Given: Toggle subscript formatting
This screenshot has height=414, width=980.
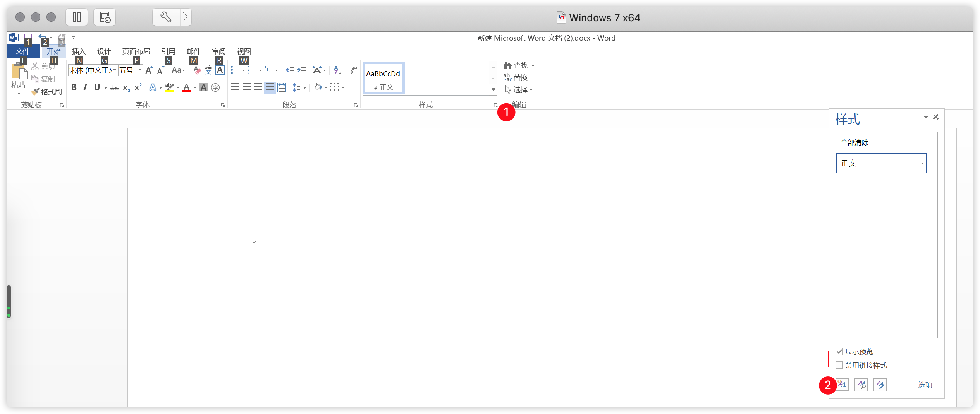Looking at the screenshot, I should (126, 88).
